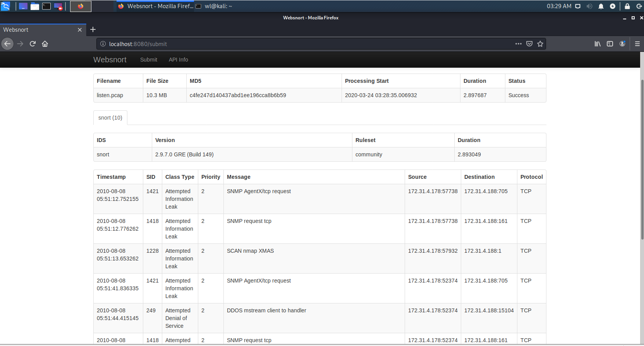Click DDOS mstream client to handler message
Screen dimensions: 644x346
click(x=266, y=310)
